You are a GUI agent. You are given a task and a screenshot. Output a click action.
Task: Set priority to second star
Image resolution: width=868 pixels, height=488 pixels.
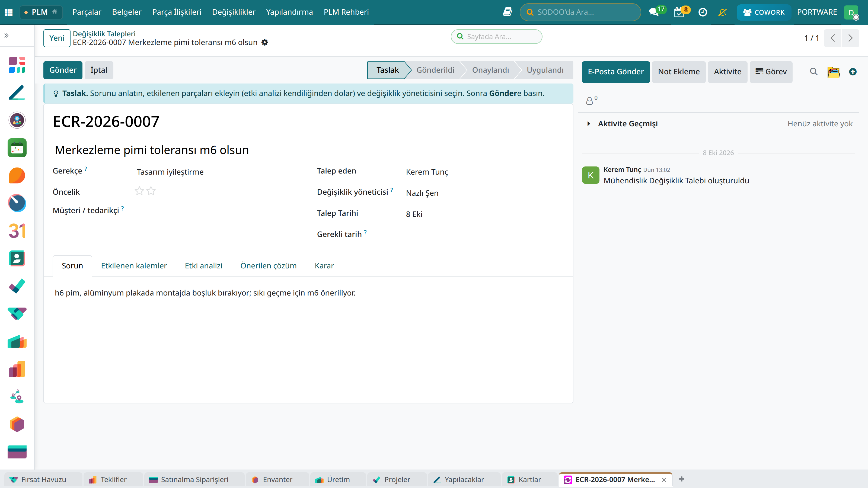point(151,191)
